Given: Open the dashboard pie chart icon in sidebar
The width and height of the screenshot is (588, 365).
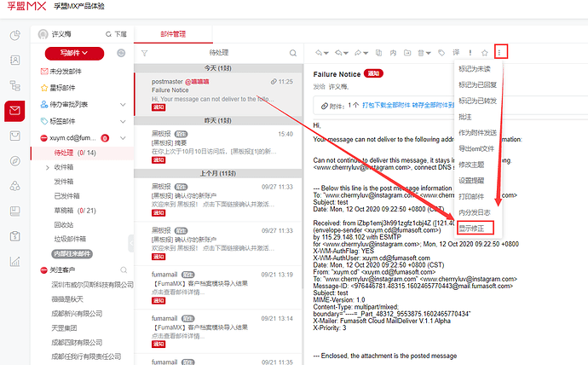Looking at the screenshot, I should click(x=14, y=35).
